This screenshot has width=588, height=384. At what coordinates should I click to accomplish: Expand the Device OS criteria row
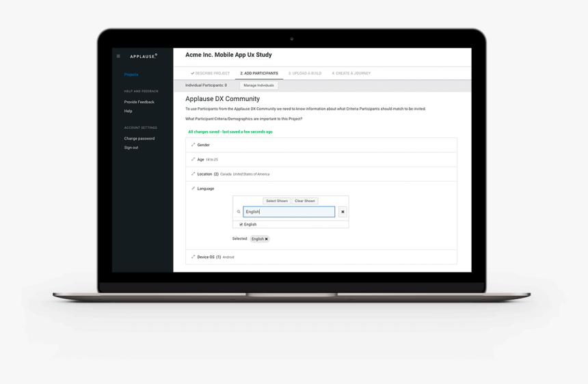pyautogui.click(x=321, y=257)
